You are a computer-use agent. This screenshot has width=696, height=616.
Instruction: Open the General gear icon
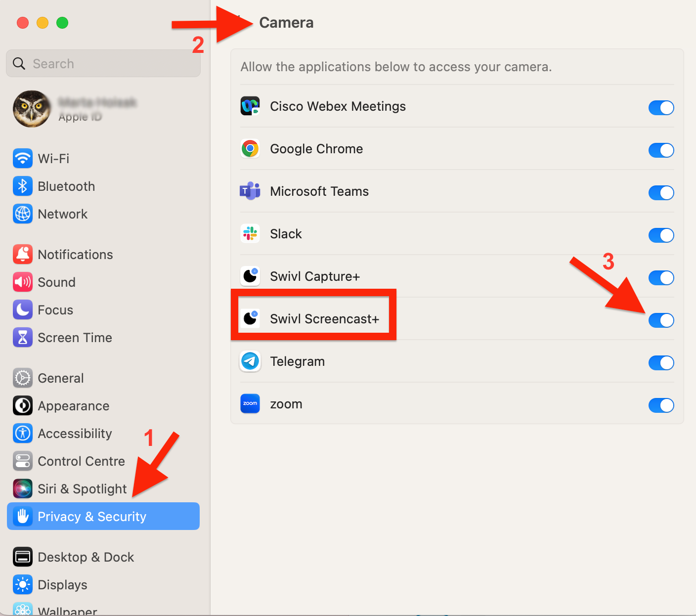pyautogui.click(x=23, y=378)
